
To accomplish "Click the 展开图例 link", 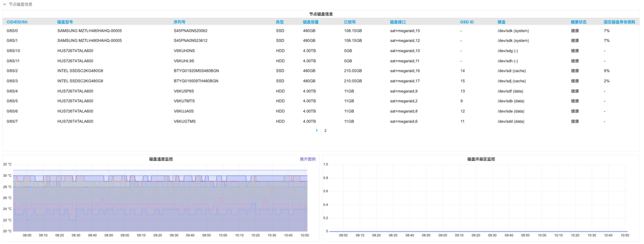I will [307, 159].
